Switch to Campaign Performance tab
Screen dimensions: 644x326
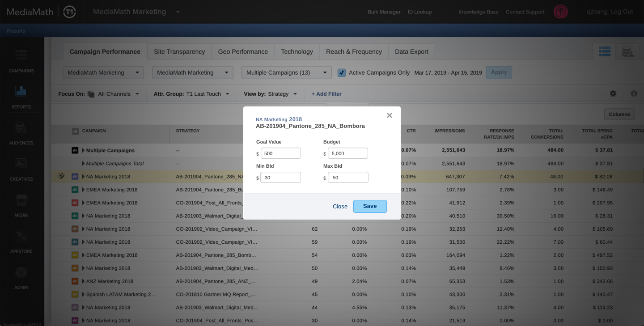pyautogui.click(x=105, y=51)
